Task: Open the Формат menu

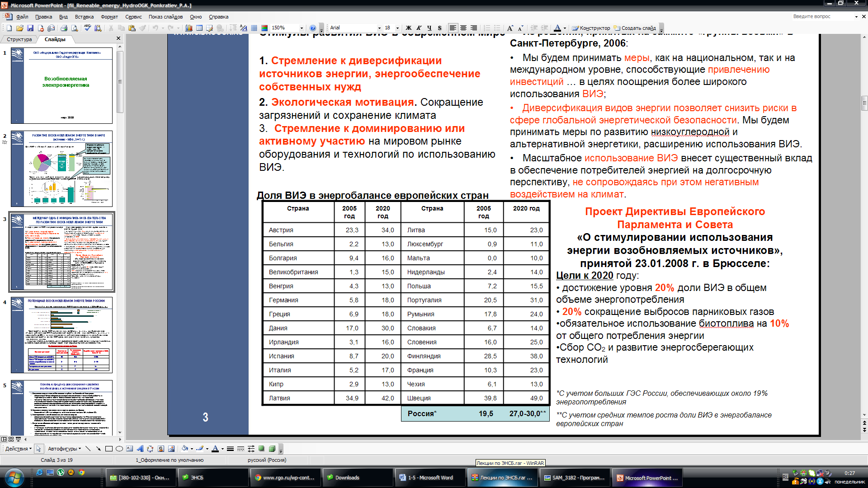Action: [109, 17]
